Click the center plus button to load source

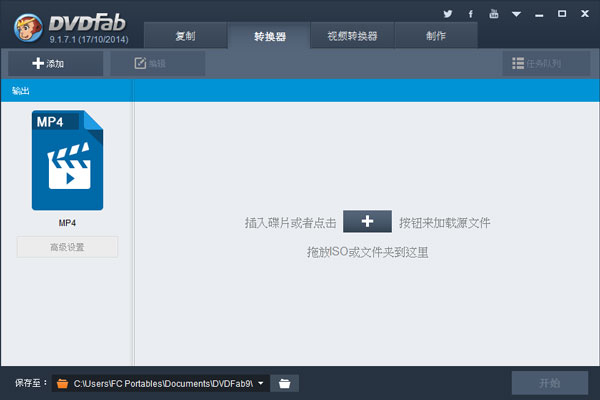tap(367, 221)
